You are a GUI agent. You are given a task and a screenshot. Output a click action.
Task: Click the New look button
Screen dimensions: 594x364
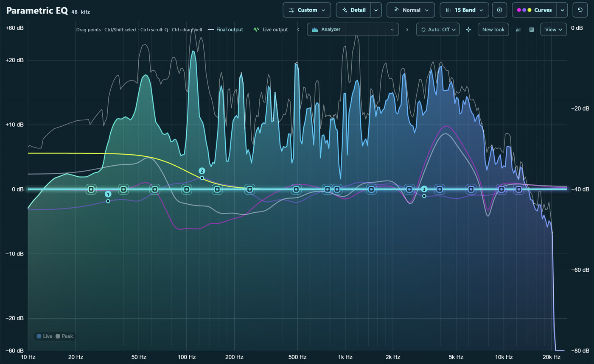pos(493,30)
